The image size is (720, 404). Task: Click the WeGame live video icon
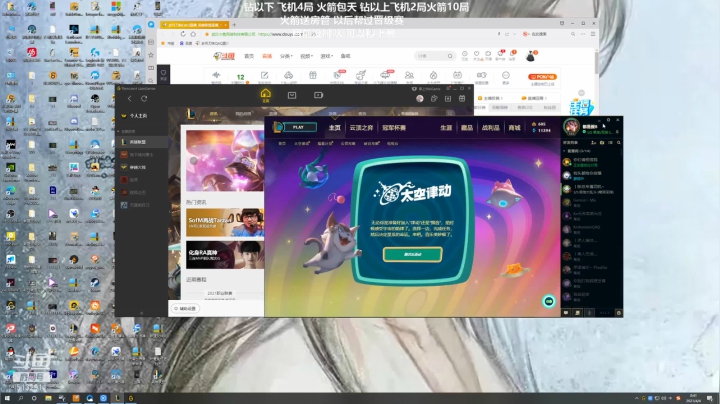pos(318,95)
